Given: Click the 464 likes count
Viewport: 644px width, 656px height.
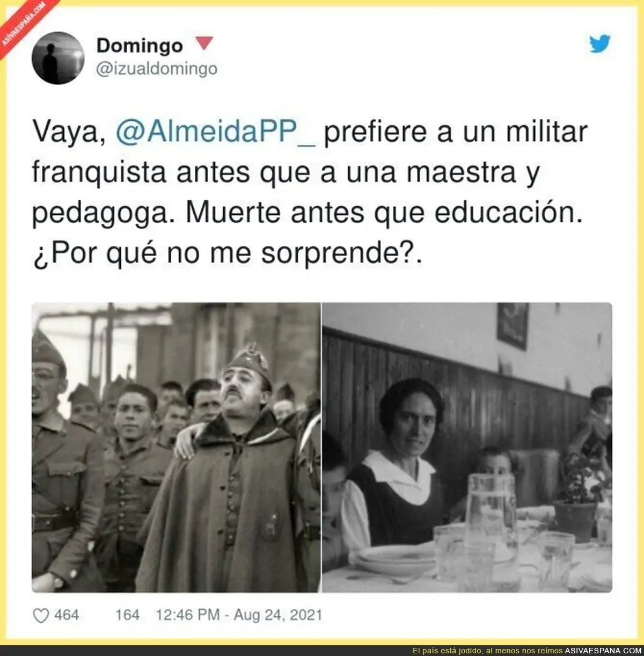Looking at the screenshot, I should click(x=67, y=615).
